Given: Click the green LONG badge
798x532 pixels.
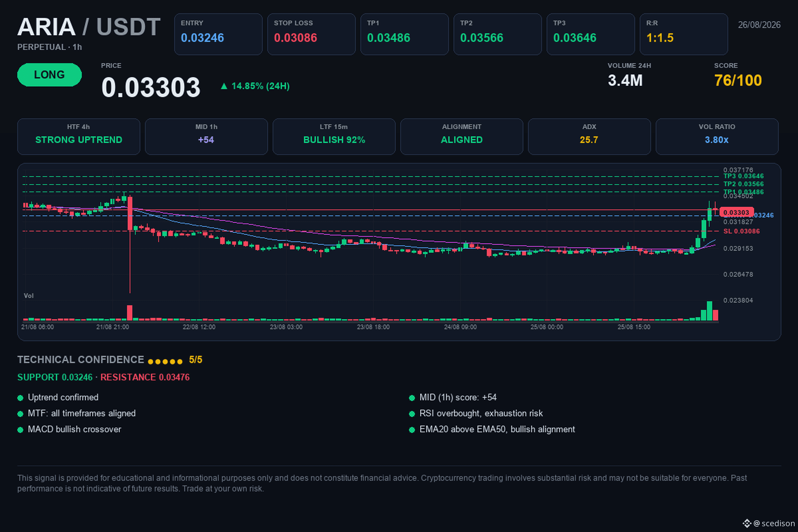Looking at the screenshot, I should pos(50,74).
